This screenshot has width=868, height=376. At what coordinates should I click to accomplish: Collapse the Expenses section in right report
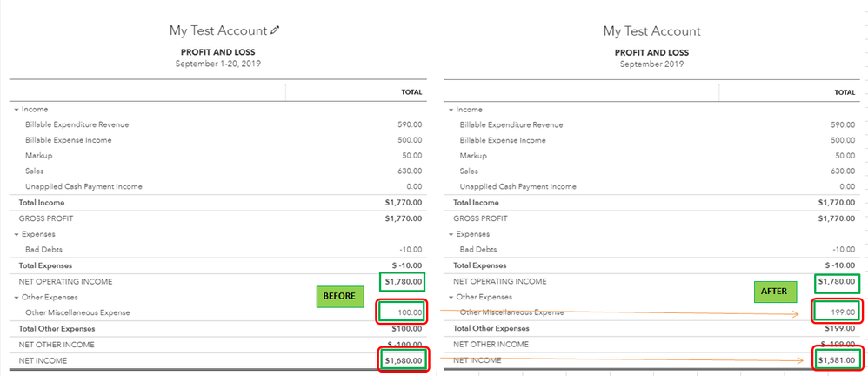pyautogui.click(x=451, y=234)
